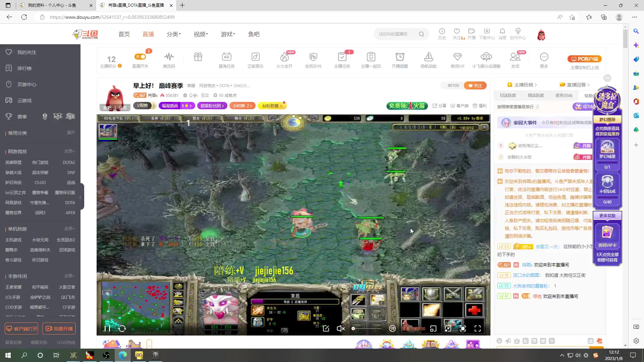Click the player volume slider

[x=367, y=328]
